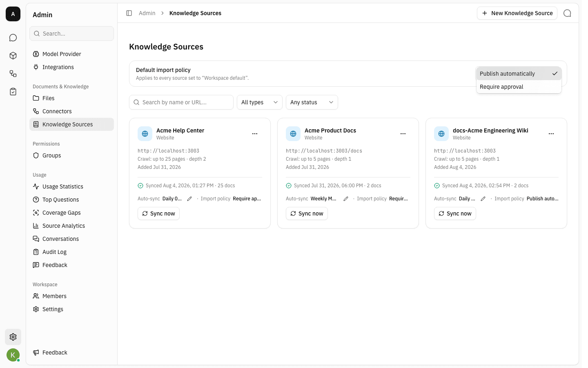This screenshot has height=368, width=588.
Task: Click the Acme Product Docs title
Action: (x=330, y=130)
